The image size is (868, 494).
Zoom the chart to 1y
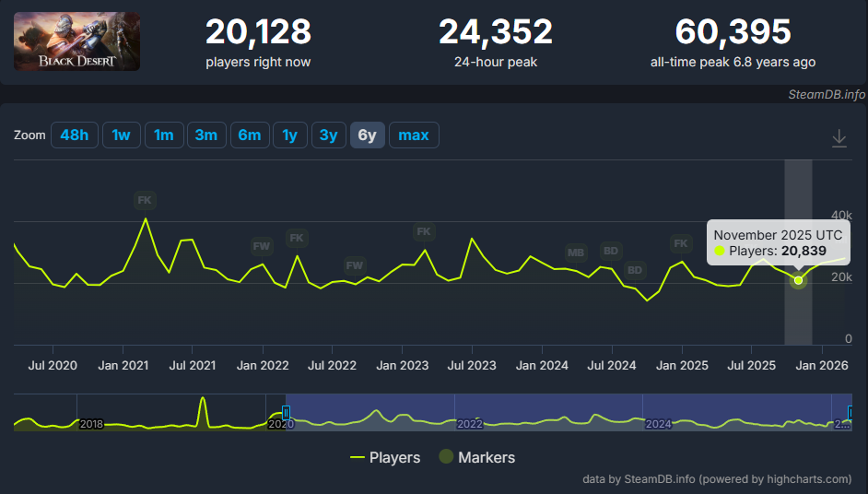pos(289,135)
